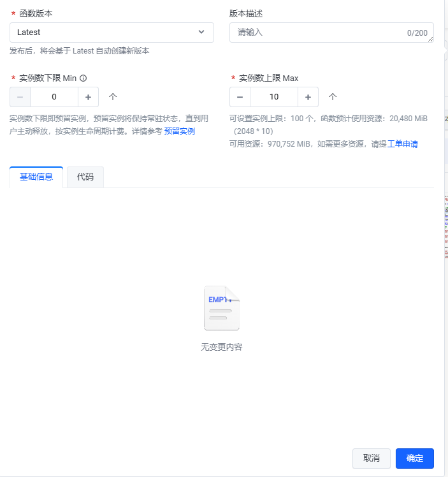Switch to the 基础信息 tab

[36, 177]
